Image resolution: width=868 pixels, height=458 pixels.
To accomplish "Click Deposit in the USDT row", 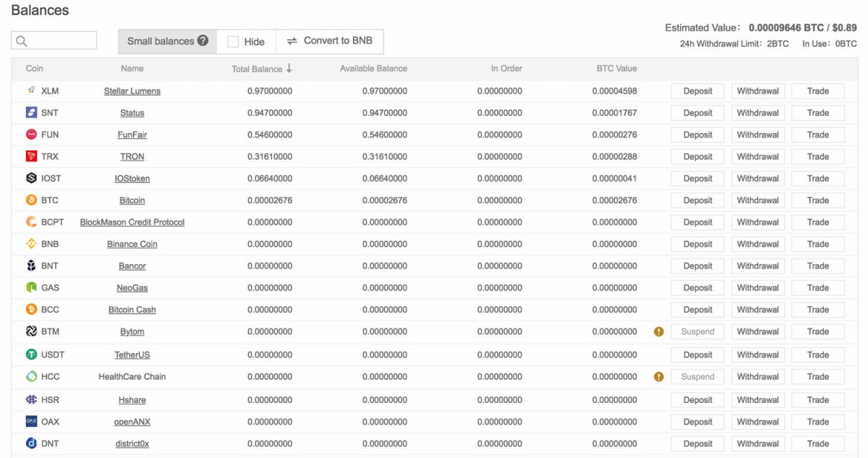I will pyautogui.click(x=698, y=355).
